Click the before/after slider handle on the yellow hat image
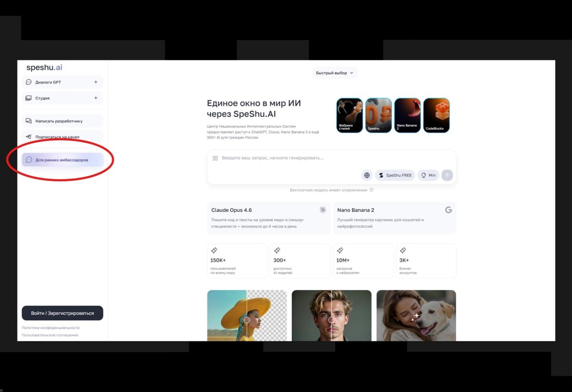The width and height of the screenshot is (572, 392). 246,320
